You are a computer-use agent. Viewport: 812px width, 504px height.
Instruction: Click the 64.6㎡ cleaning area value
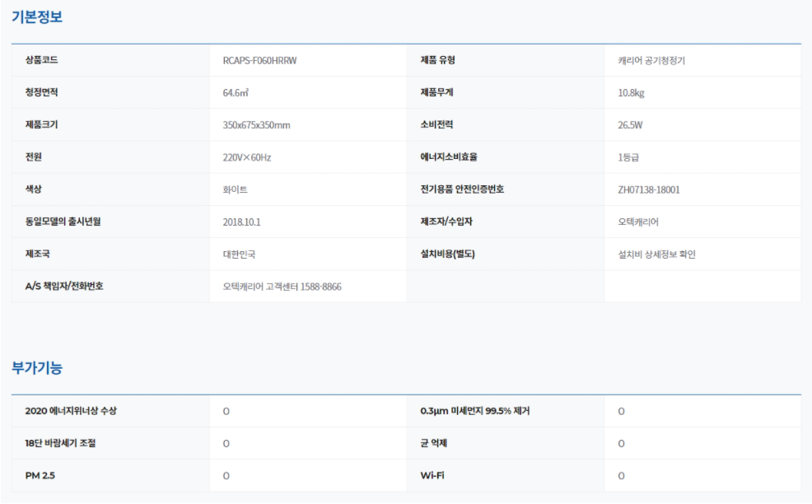(236, 92)
